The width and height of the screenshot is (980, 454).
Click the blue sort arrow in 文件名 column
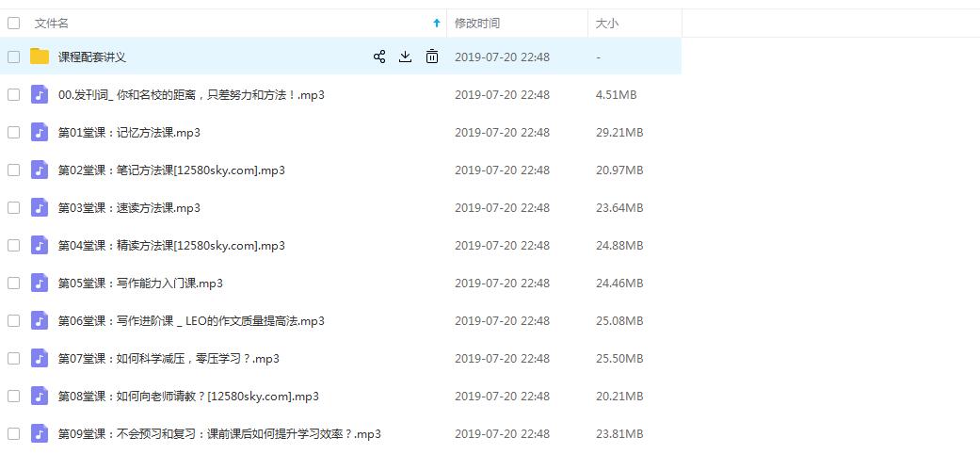coord(436,23)
